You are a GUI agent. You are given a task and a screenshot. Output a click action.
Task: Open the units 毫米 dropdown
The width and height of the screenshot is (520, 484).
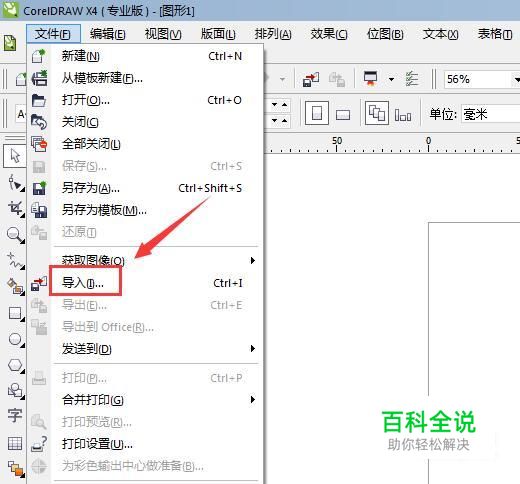pyautogui.click(x=490, y=114)
